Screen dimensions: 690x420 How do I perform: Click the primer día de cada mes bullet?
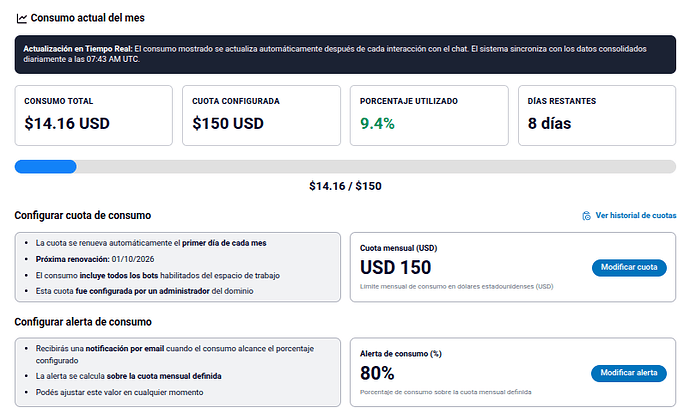[x=151, y=243]
